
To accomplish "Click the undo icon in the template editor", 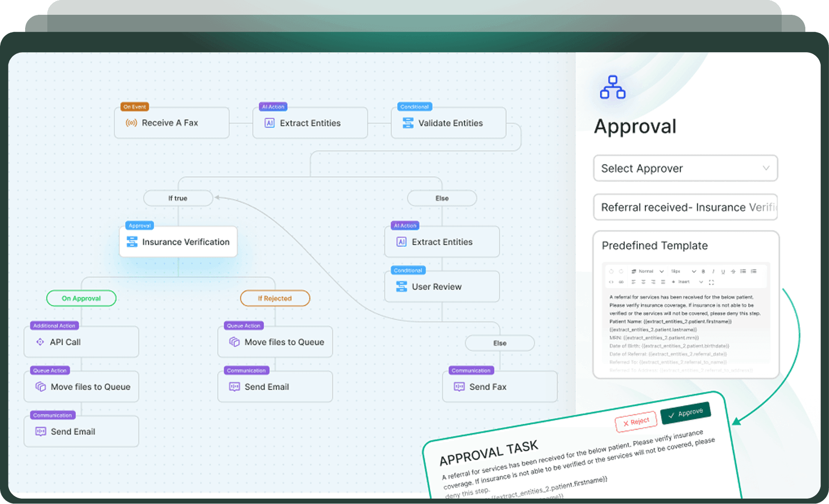I will coord(611,271).
